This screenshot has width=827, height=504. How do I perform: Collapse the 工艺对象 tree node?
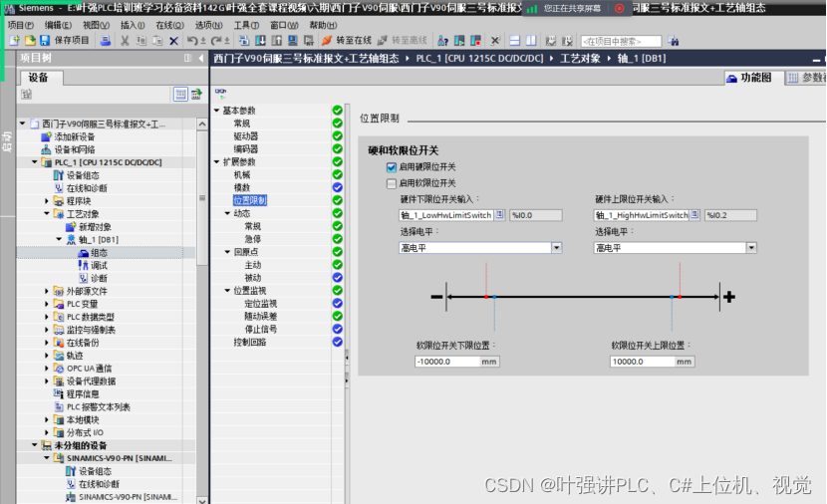[47, 213]
